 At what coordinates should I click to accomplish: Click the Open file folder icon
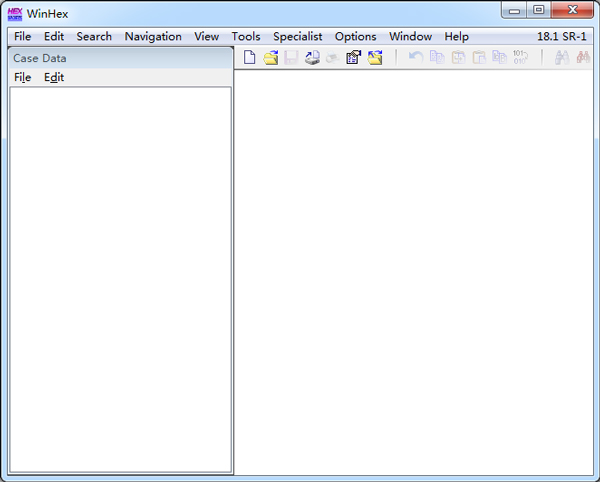point(271,57)
